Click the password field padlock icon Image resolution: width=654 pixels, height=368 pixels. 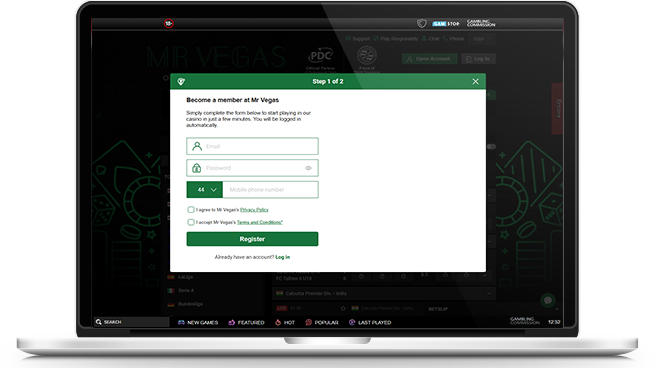pos(196,168)
